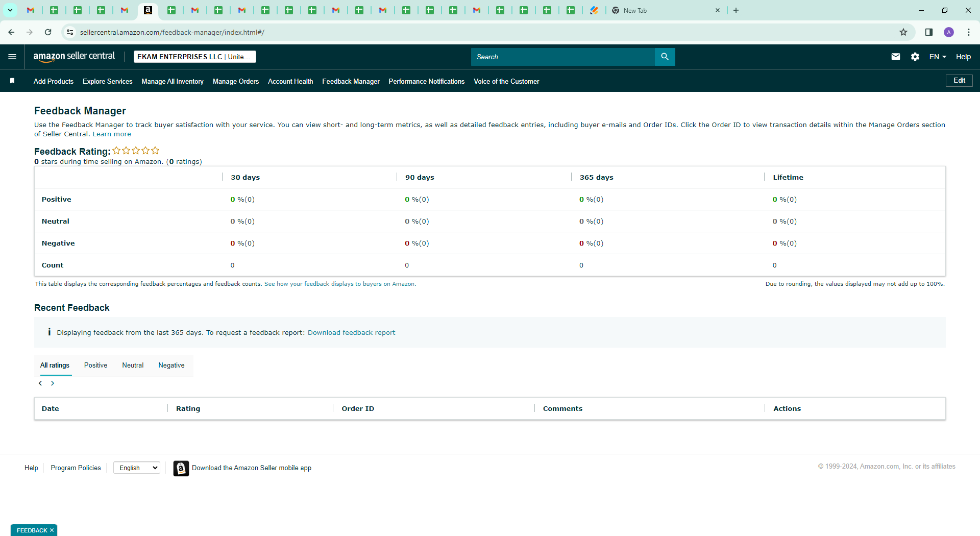View site information icon in address bar
Image resolution: width=980 pixels, height=536 pixels.
(70, 32)
